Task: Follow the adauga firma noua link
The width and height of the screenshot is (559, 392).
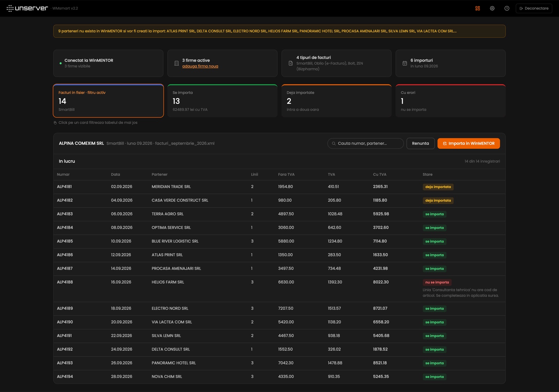Action: (200, 66)
